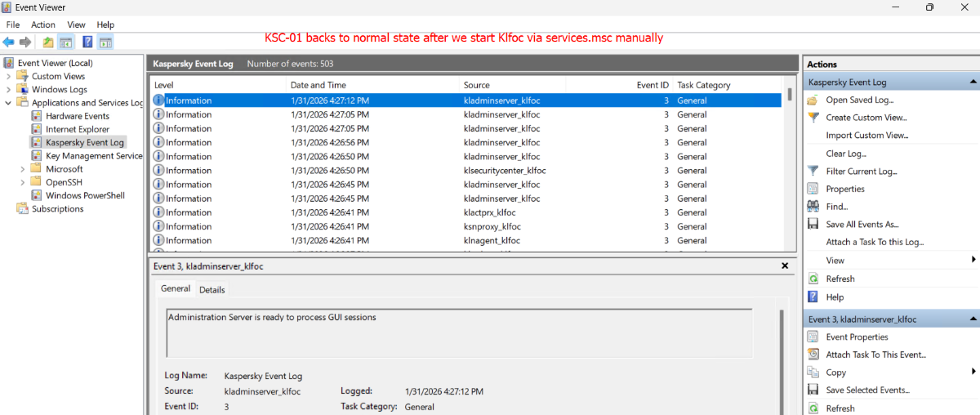980x415 pixels.
Task: Click the blue Help toolbar icon
Action: click(x=87, y=42)
